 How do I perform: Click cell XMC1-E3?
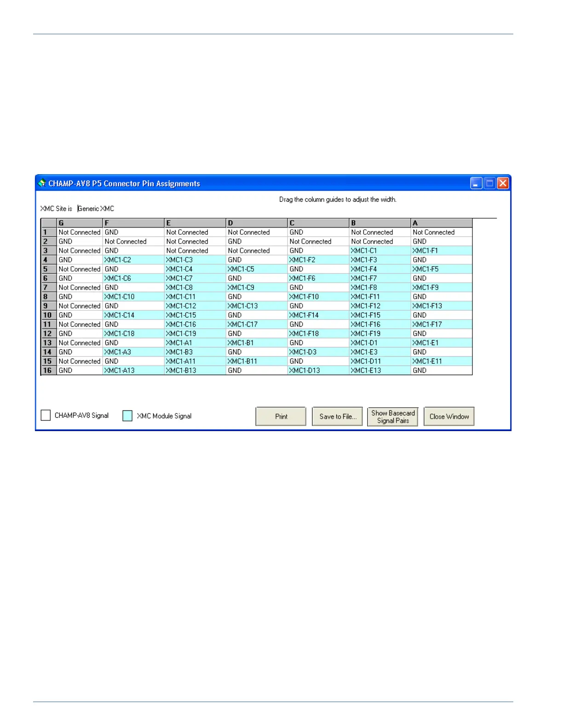380,352
